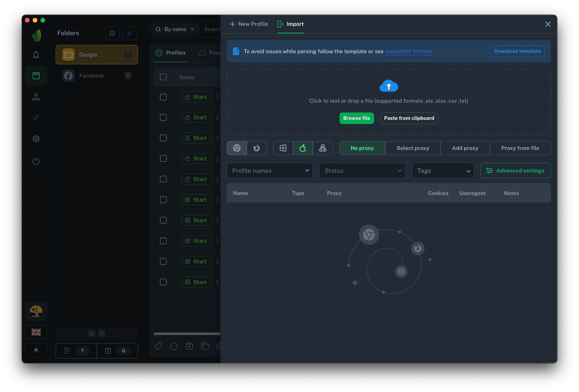This screenshot has width=579, height=392.
Task: Tick the first profile row checkbox
Action: [163, 97]
